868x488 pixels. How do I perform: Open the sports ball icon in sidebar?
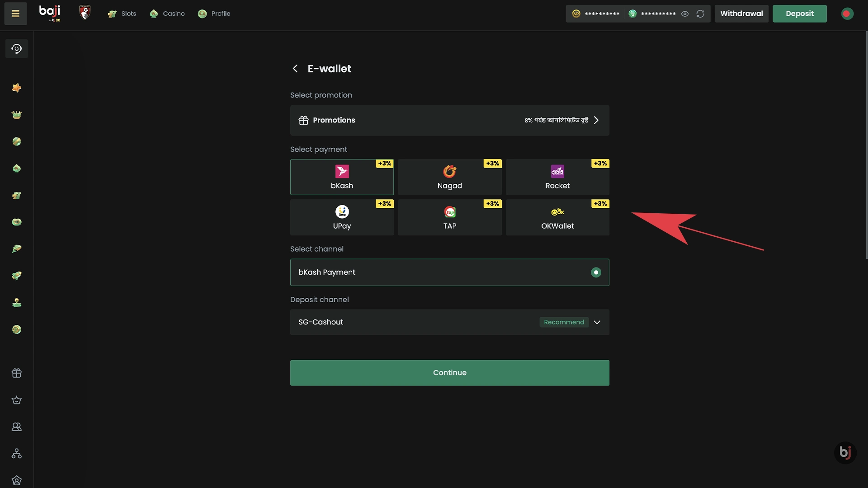pos(17,141)
